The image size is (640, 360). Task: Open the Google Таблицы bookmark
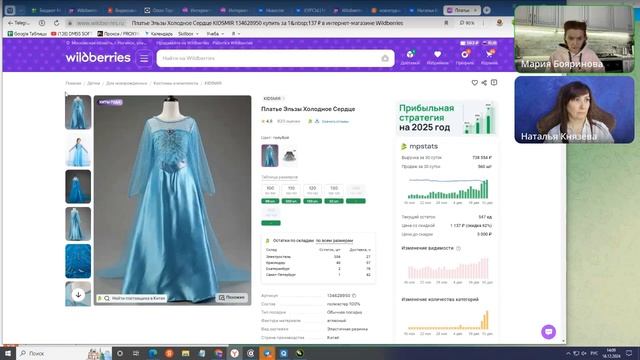tap(27, 34)
